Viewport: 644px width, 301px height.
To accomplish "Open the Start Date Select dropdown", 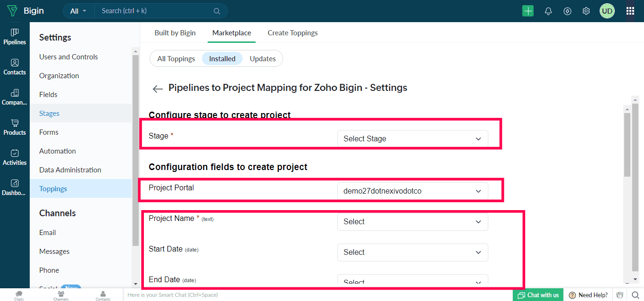I will tap(413, 252).
